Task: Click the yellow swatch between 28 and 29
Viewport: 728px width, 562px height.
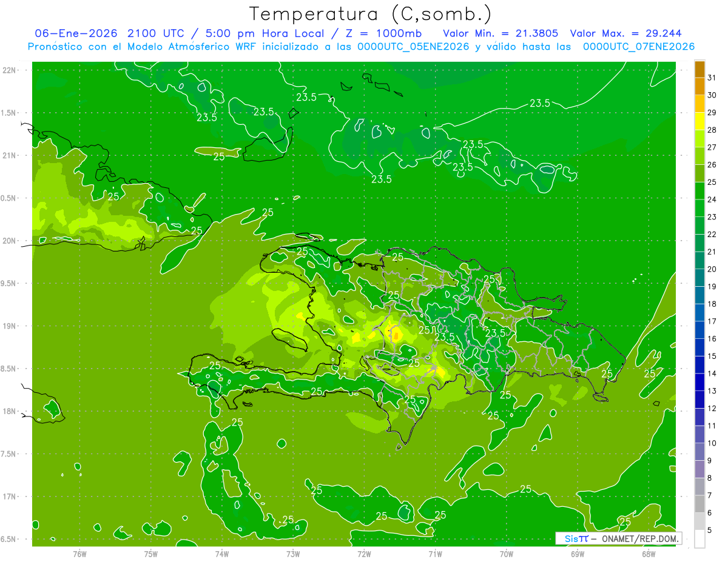Action: coord(699,121)
